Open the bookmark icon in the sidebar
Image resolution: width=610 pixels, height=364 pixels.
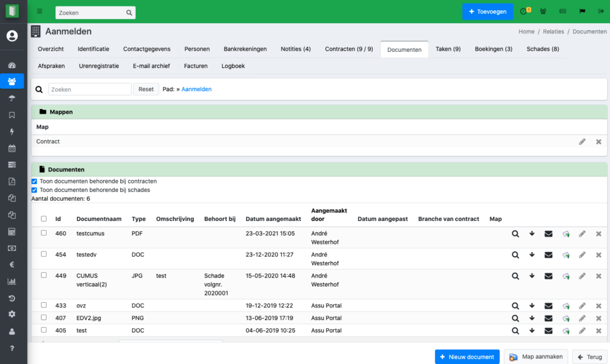[x=12, y=115]
